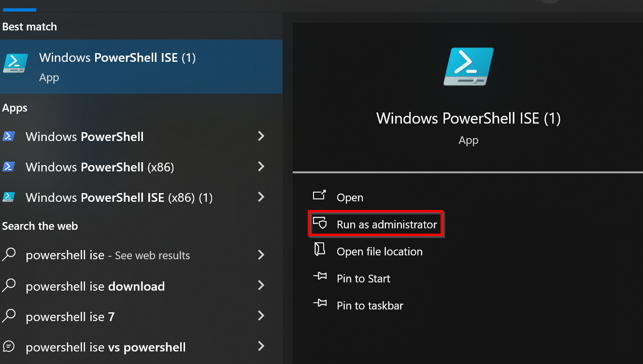
Task: Expand the chevron next to Windows PowerShell
Action: [261, 137]
